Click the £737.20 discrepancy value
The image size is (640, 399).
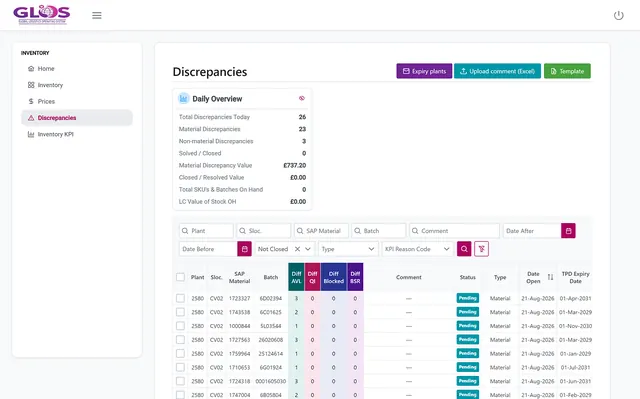coord(295,165)
